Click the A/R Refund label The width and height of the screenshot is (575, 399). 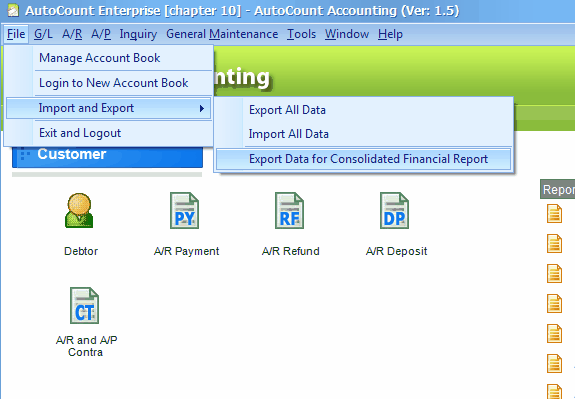tap(290, 251)
